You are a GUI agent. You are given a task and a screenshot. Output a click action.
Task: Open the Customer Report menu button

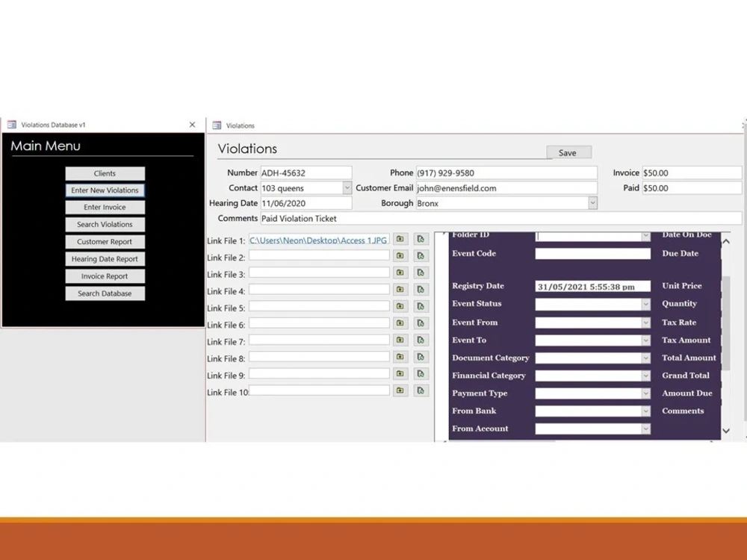click(x=105, y=241)
